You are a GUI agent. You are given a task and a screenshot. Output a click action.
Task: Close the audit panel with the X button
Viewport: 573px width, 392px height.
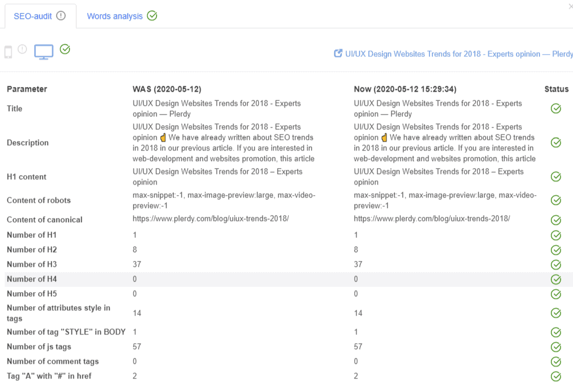570,6
